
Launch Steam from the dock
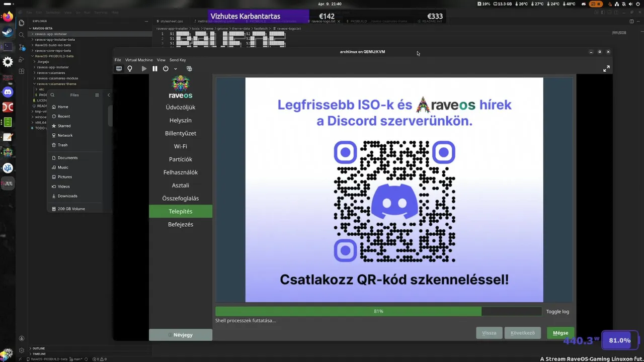[x=8, y=32]
